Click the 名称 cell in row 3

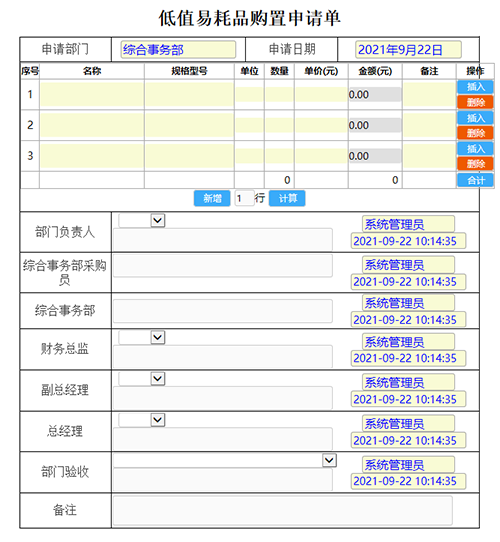click(92, 156)
